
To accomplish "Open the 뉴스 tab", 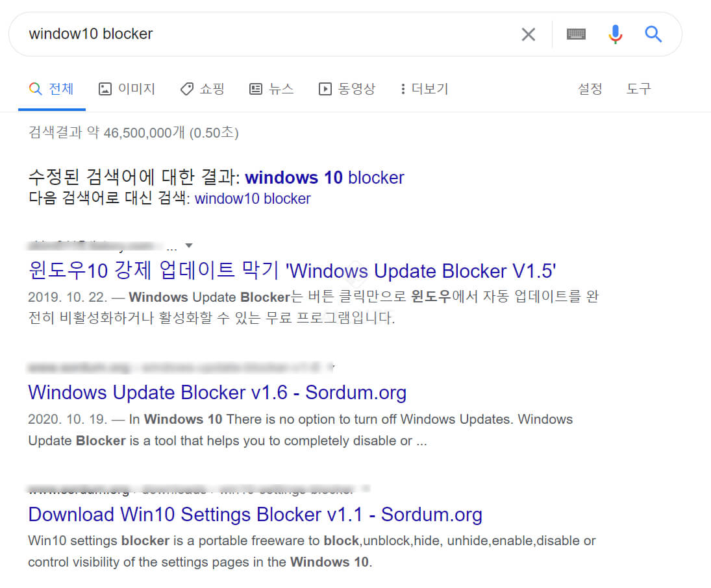I will pyautogui.click(x=271, y=89).
